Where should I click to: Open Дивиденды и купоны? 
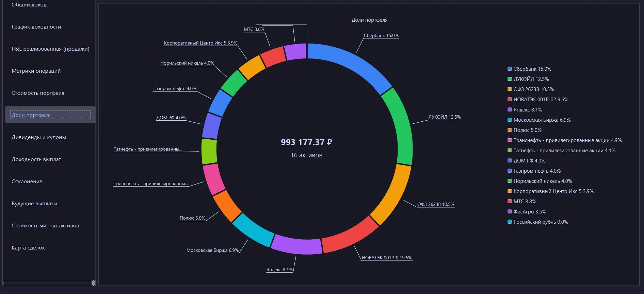pos(39,137)
